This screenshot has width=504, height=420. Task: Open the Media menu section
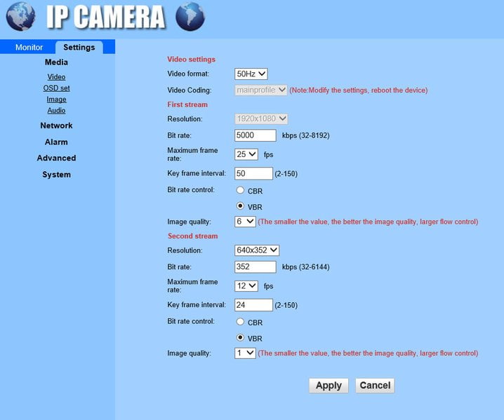pyautogui.click(x=56, y=62)
